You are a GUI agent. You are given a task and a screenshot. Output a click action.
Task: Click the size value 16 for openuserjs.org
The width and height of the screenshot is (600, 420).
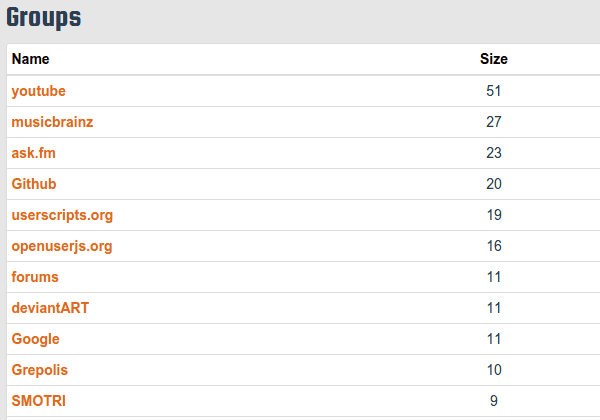[494, 246]
